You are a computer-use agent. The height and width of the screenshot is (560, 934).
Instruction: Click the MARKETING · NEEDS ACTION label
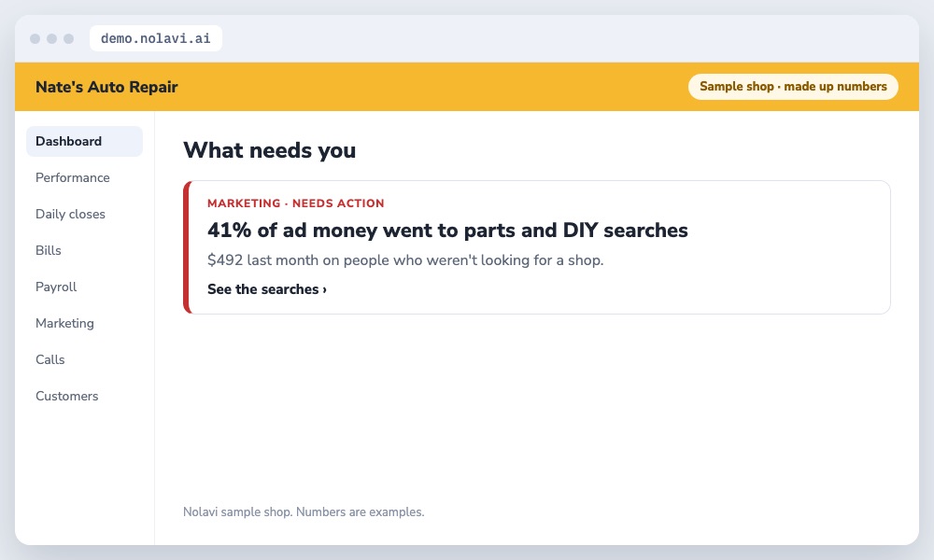(295, 203)
